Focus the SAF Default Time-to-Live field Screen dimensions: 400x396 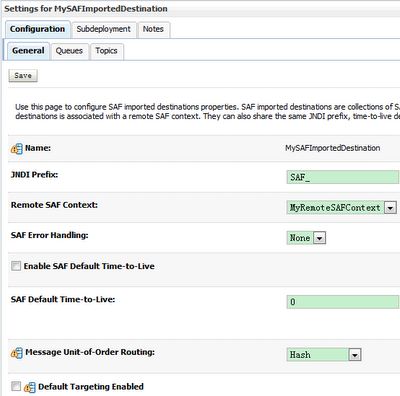(x=343, y=302)
